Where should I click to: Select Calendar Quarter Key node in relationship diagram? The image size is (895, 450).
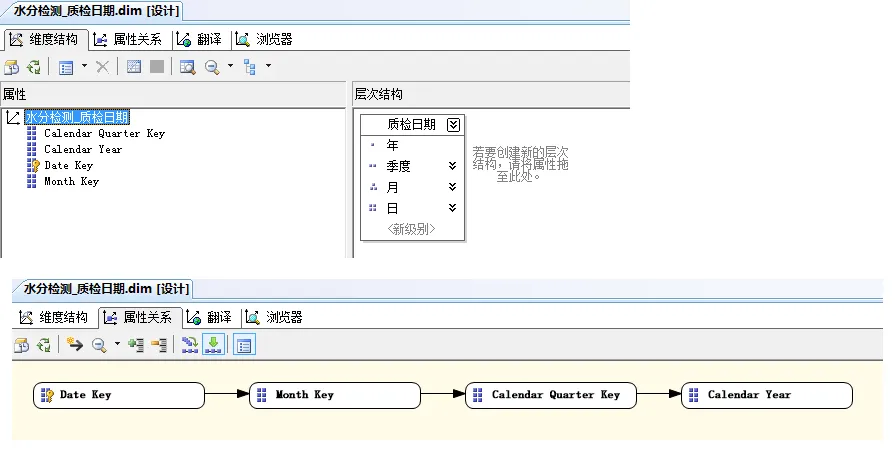(x=551, y=395)
